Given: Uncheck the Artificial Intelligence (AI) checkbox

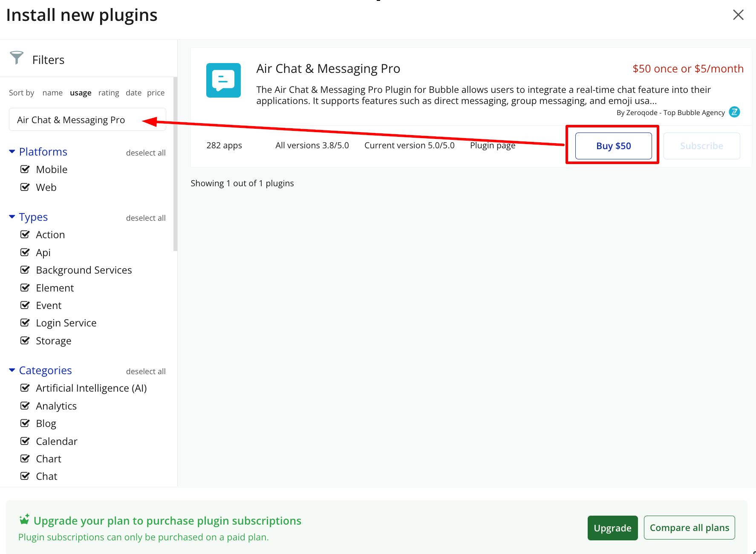Looking at the screenshot, I should (25, 388).
